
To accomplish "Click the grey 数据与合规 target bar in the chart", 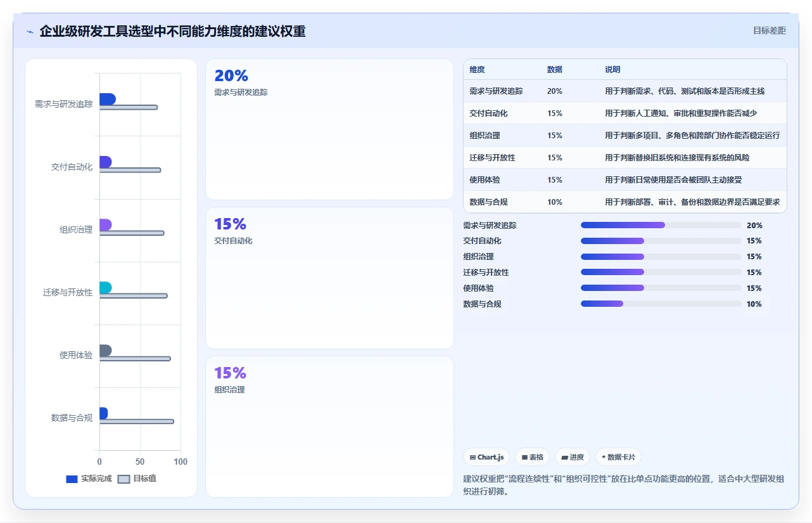I will tap(136, 422).
